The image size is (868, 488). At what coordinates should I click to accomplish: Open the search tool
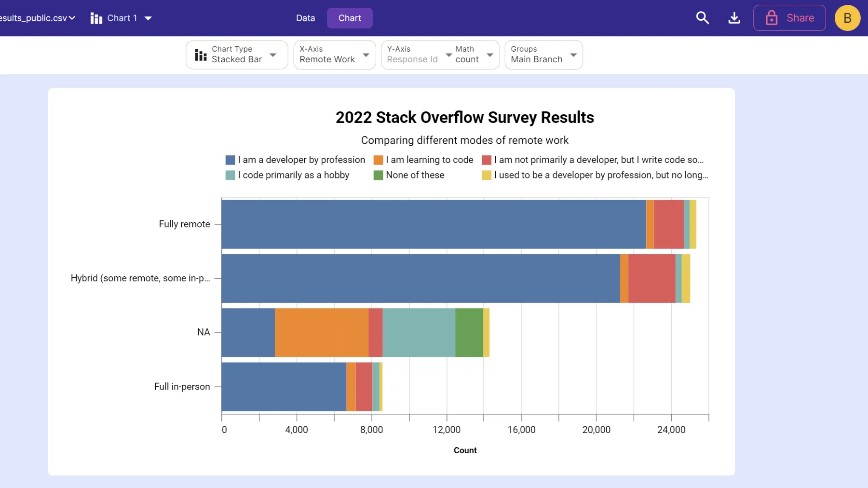[703, 17]
